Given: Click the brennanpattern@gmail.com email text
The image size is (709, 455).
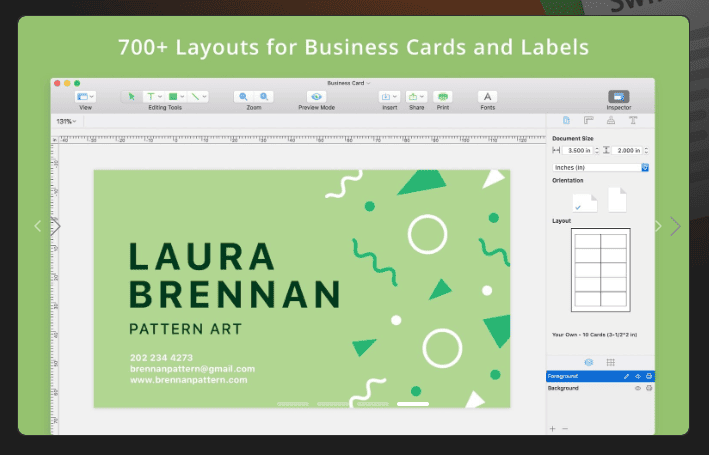Looking at the screenshot, I should [x=193, y=369].
